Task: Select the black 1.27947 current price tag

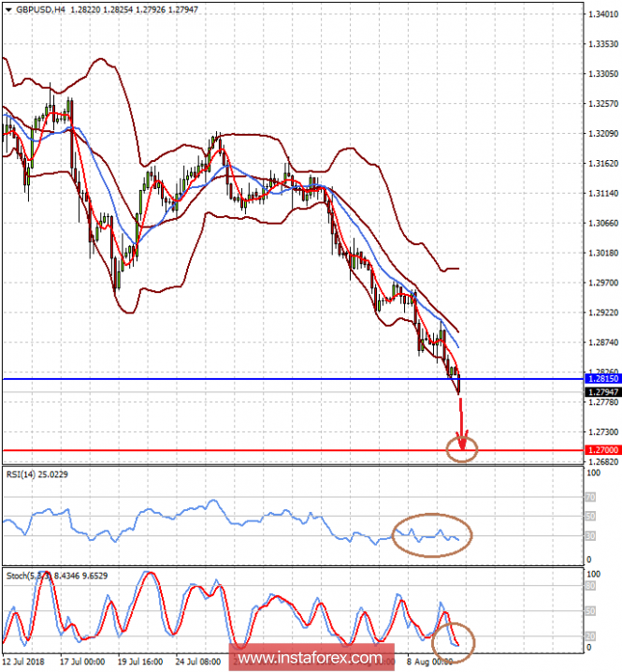Action: [602, 391]
